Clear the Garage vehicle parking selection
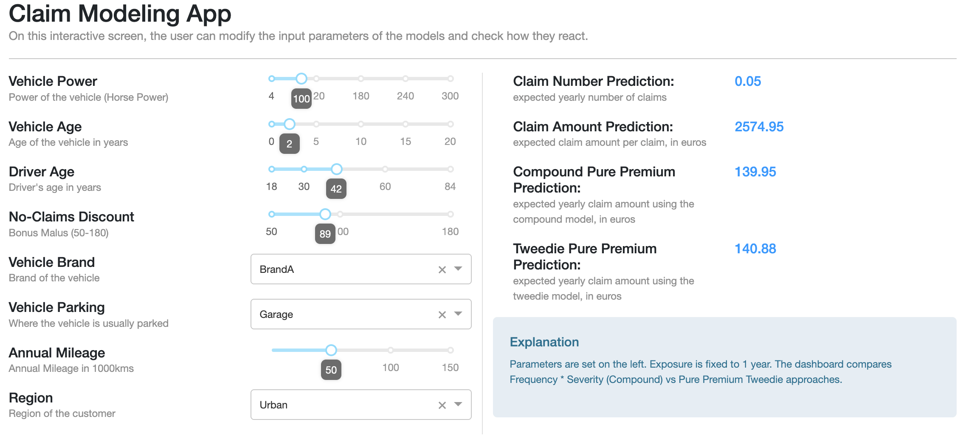The height and width of the screenshot is (442, 980). tap(442, 314)
